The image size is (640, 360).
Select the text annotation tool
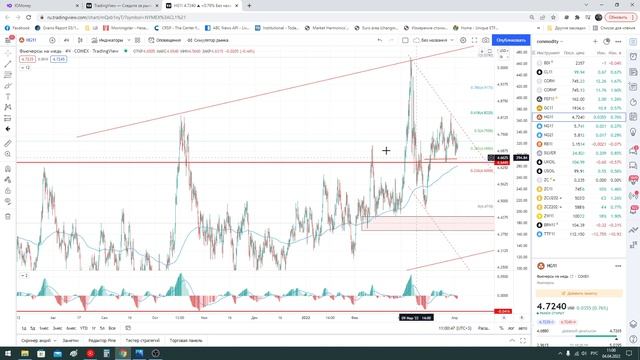coord(8,97)
